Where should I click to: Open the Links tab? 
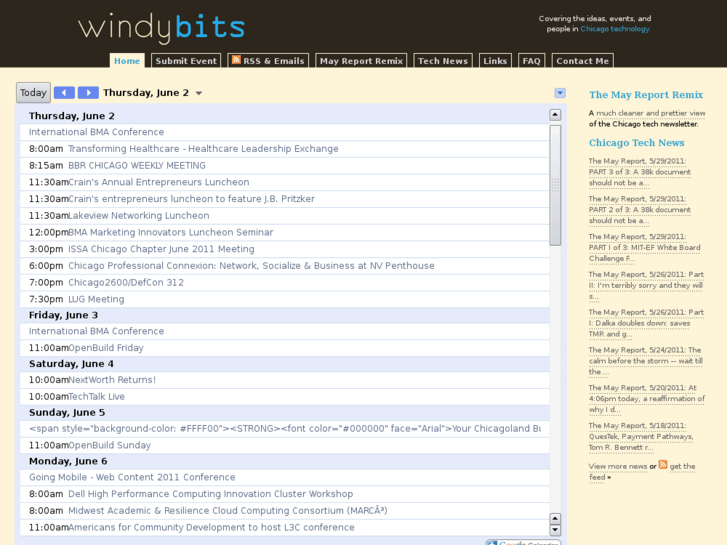tap(495, 61)
